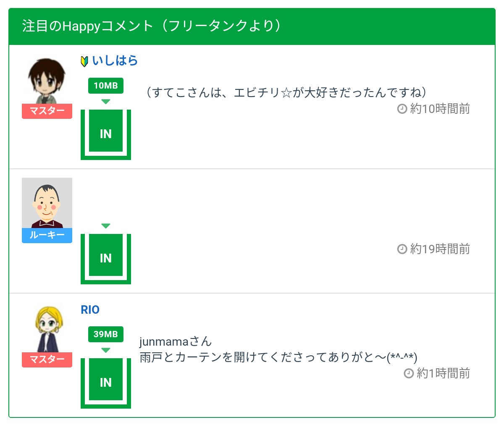The height and width of the screenshot is (425, 504).
Task: Click the IN tank icon under 10MB
Action: pyautogui.click(x=106, y=134)
